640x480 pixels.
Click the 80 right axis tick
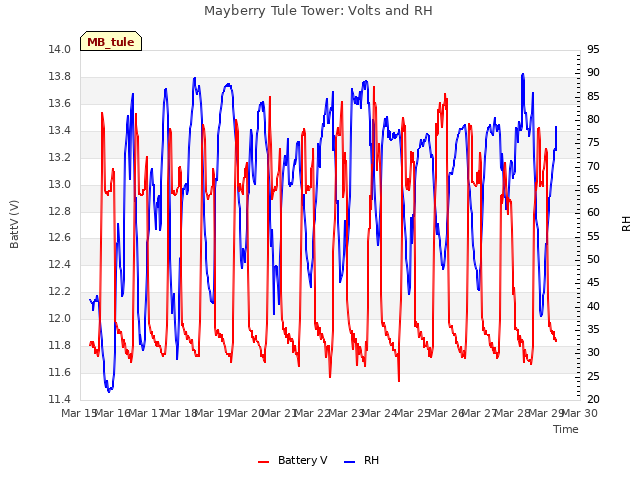coord(593,120)
